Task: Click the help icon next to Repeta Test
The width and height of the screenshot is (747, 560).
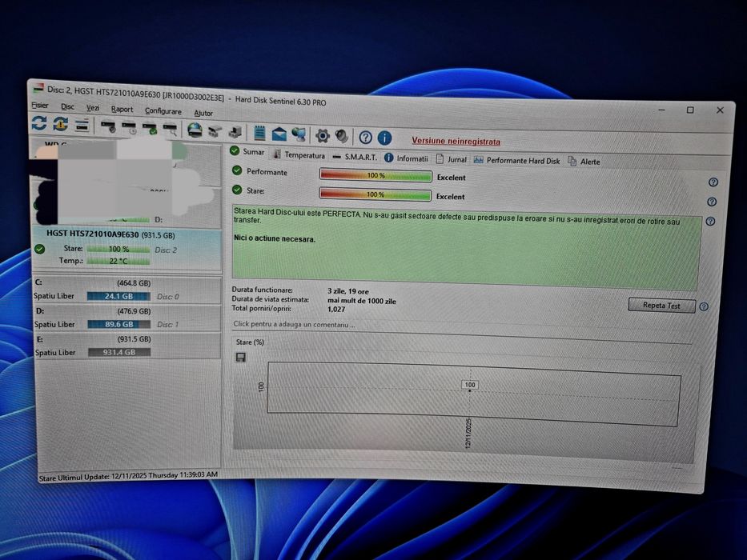Action: (x=704, y=306)
